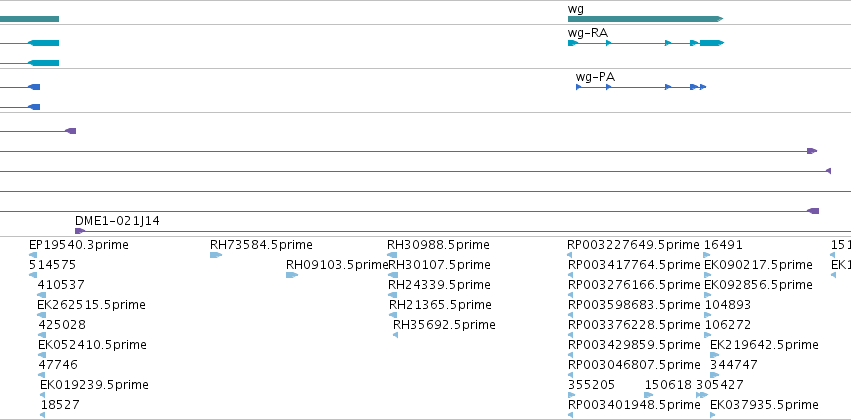Select the wg gene bar

pos(645,19)
